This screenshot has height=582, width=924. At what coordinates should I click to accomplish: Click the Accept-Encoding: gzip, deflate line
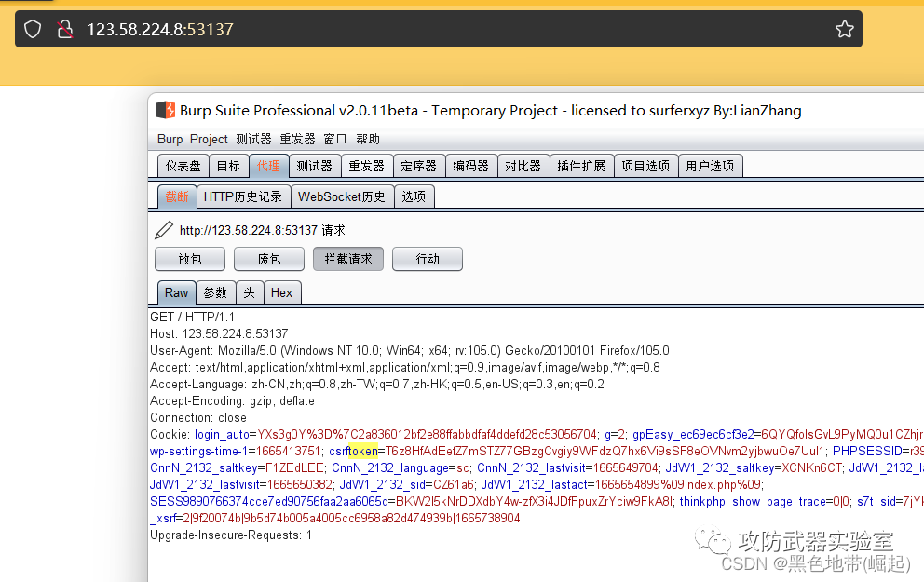(232, 400)
